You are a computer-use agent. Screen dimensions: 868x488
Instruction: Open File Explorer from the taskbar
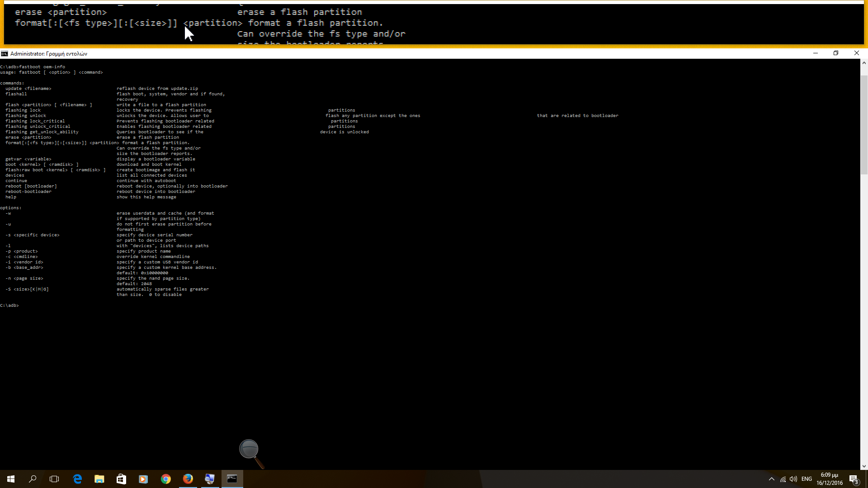coord(99,479)
